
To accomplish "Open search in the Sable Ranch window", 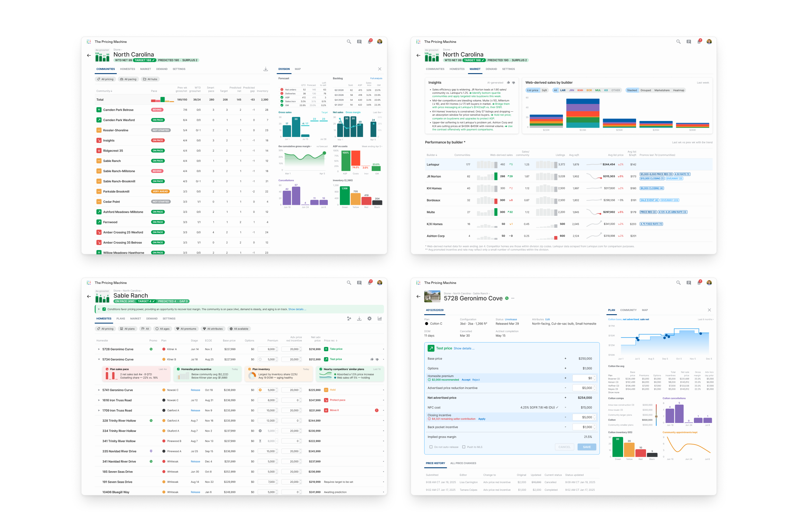I will tap(349, 283).
